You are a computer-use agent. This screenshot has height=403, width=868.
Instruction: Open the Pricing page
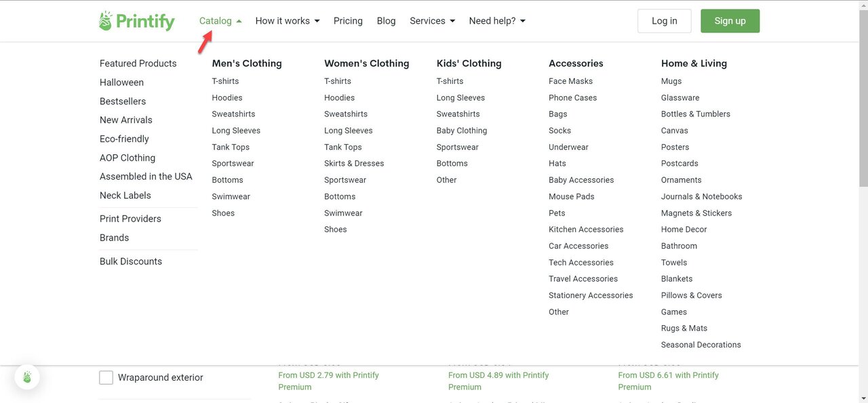pos(348,21)
